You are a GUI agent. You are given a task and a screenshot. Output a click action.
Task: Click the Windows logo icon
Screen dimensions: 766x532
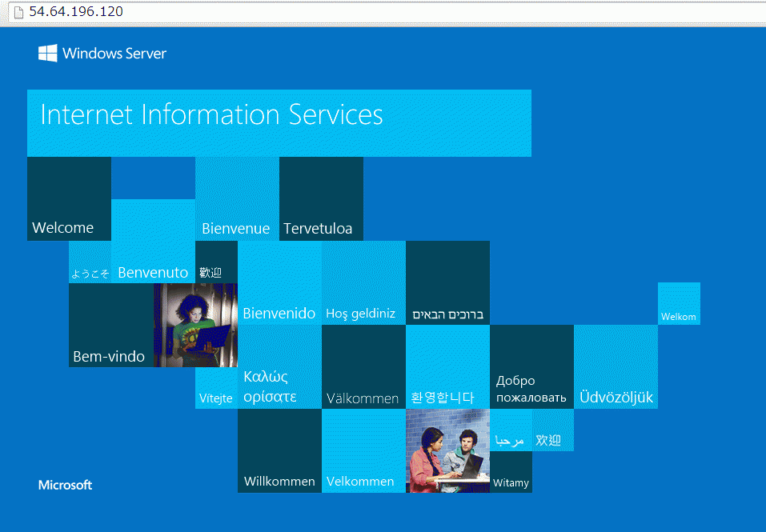pyautogui.click(x=47, y=53)
